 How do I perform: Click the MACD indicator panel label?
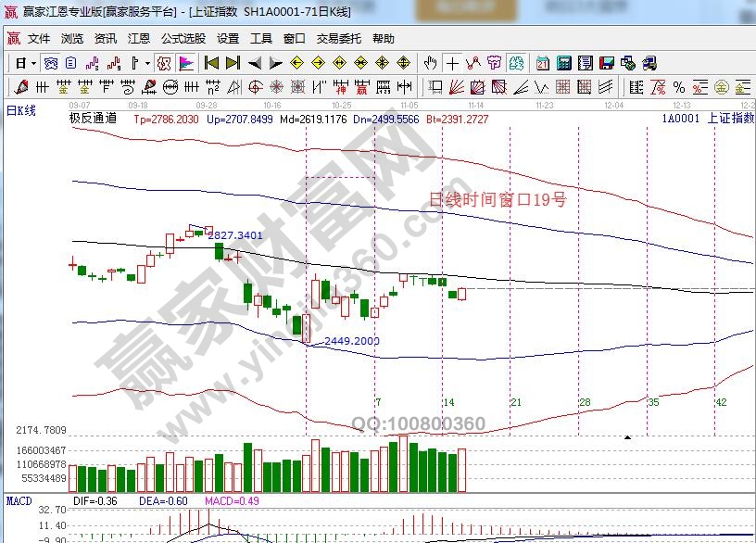(19, 501)
